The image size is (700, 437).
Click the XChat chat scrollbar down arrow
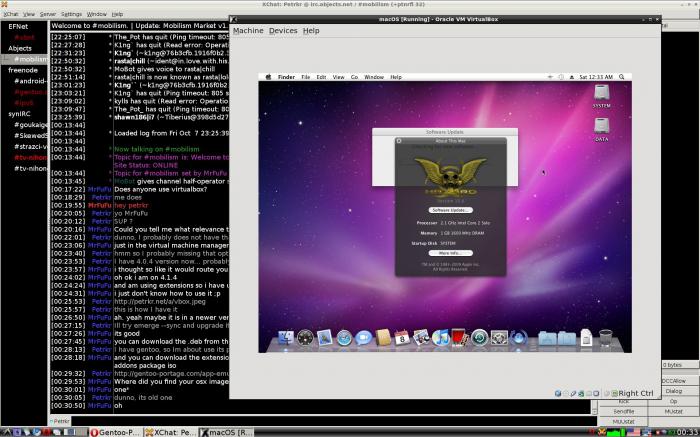(594, 410)
